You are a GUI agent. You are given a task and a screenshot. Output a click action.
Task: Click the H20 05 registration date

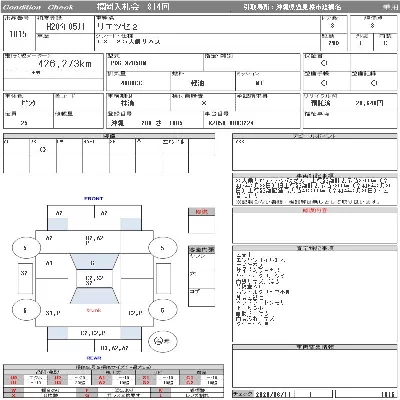[x=65, y=26]
